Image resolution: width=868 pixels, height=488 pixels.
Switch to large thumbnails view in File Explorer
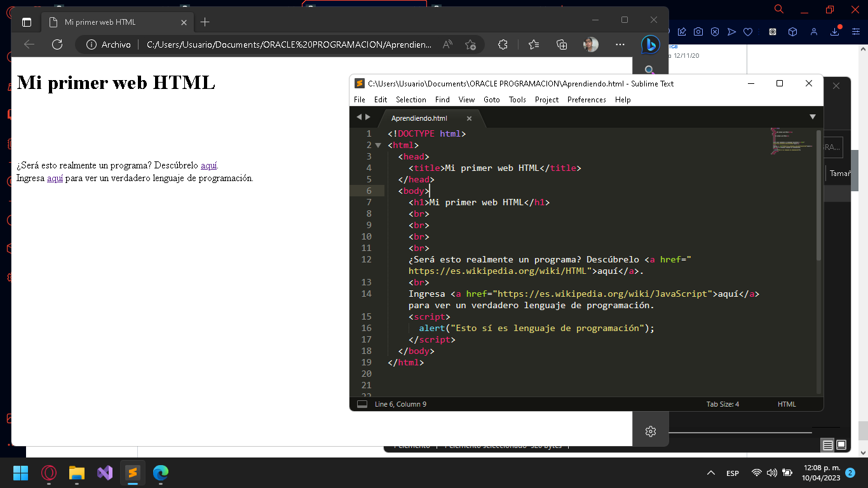[841, 445]
